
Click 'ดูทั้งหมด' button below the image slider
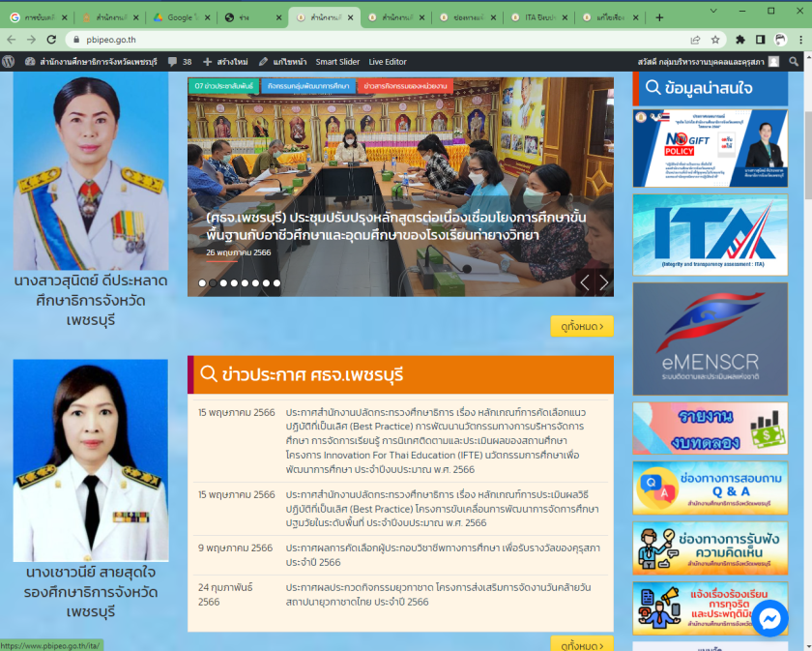(x=581, y=326)
